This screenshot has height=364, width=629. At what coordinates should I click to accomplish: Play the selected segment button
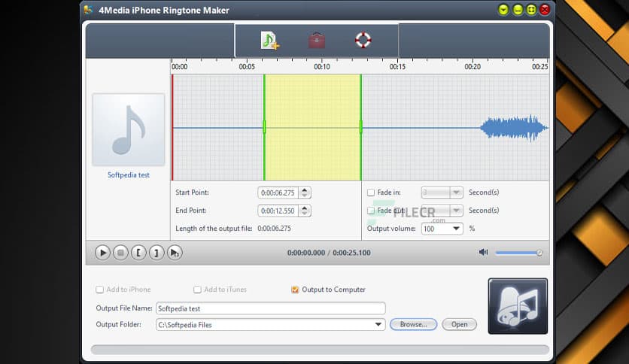tap(175, 253)
